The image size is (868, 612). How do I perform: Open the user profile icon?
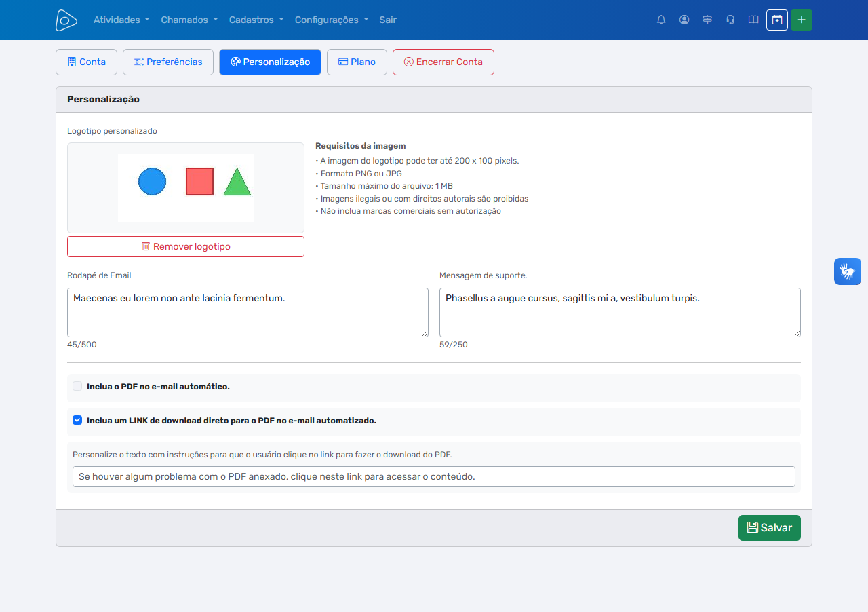point(684,20)
